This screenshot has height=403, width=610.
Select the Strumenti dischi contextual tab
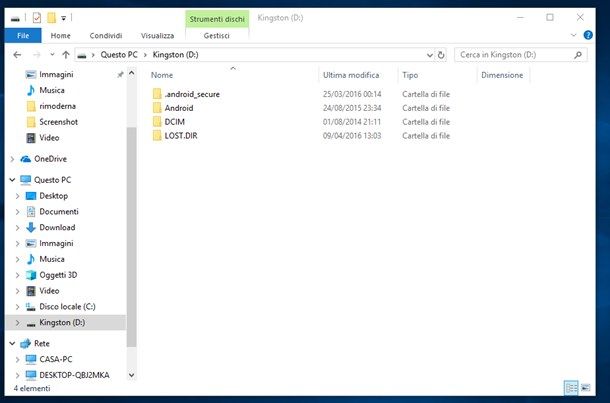click(x=217, y=19)
